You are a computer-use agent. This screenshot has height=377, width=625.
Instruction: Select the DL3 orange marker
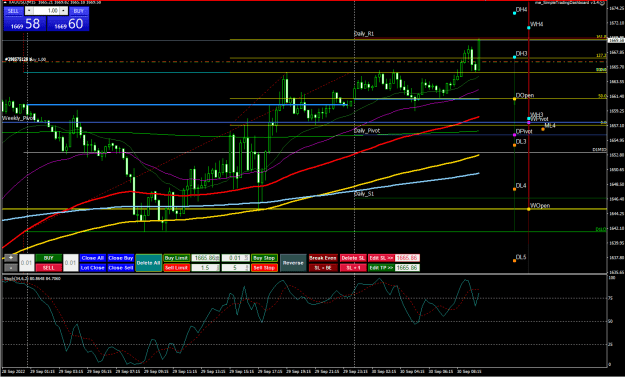[515, 145]
